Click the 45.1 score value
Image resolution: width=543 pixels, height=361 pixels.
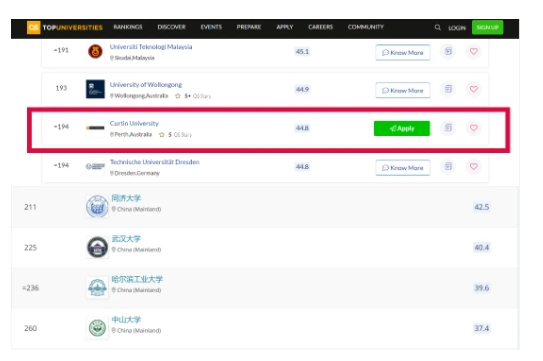click(x=302, y=52)
